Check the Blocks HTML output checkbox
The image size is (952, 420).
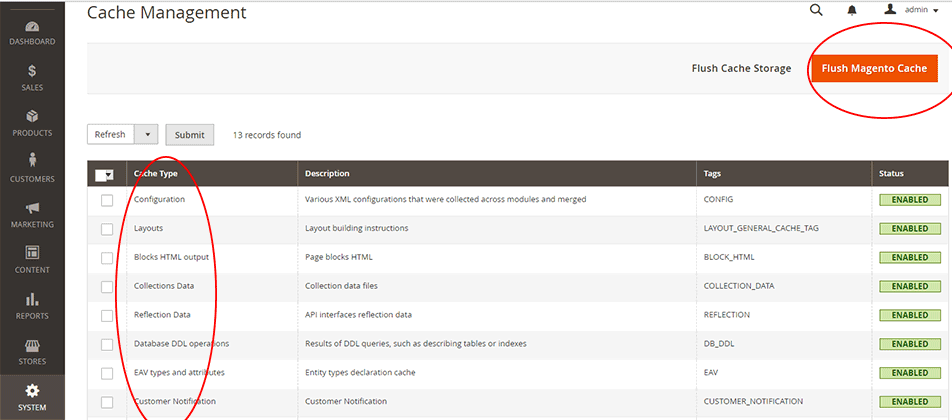click(x=107, y=258)
